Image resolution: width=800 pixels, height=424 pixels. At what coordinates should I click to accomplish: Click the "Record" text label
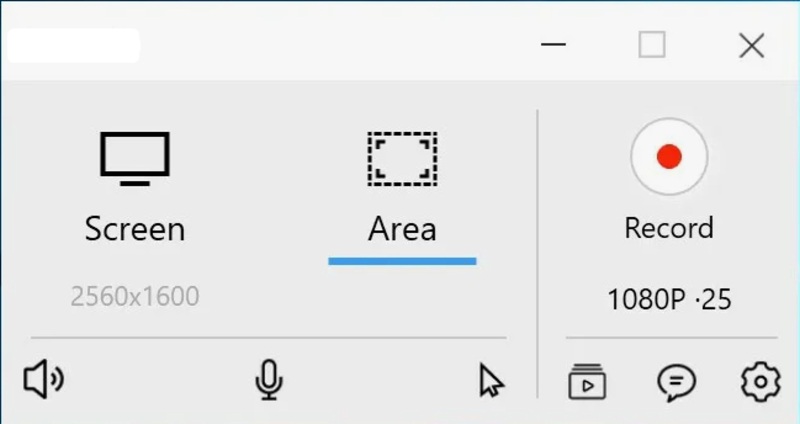coord(668,228)
